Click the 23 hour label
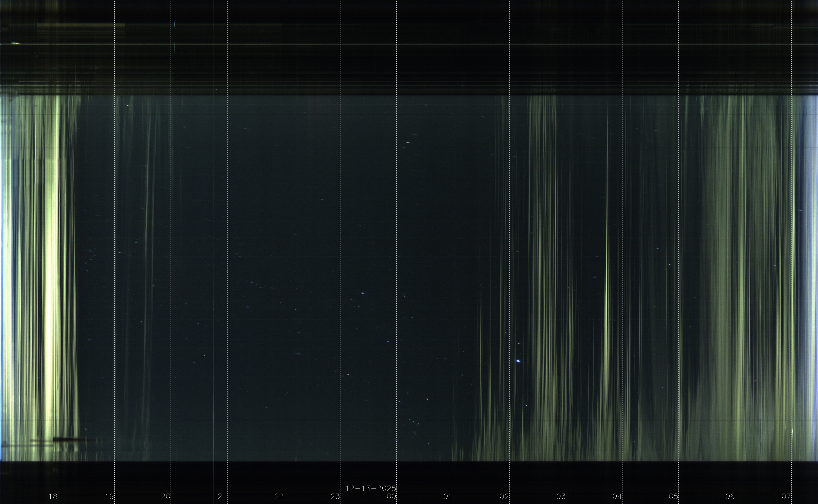Viewport: 818px width, 504px height. tap(335, 496)
